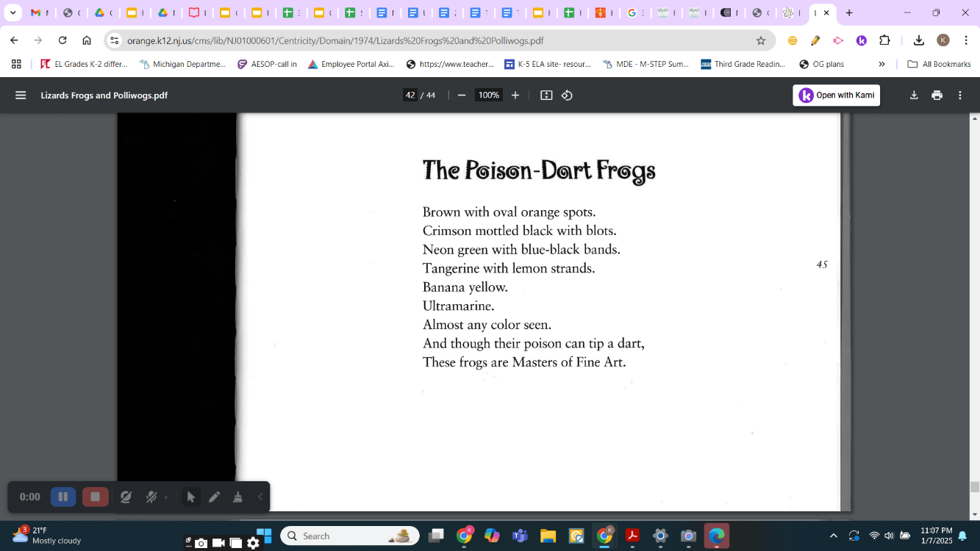The width and height of the screenshot is (980, 551).
Task: Click the vertical scrollbar thumb
Action: 975,486
